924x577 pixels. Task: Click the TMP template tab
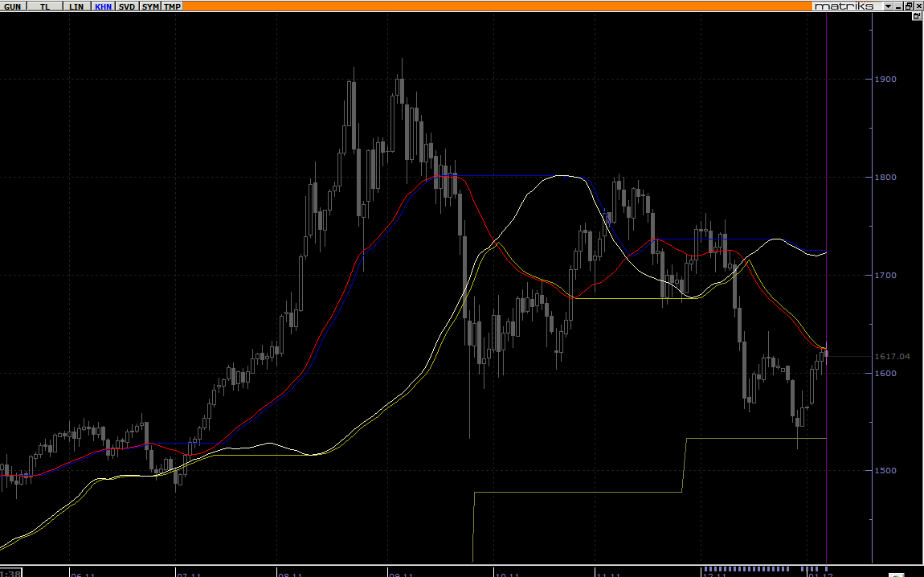tap(172, 6)
